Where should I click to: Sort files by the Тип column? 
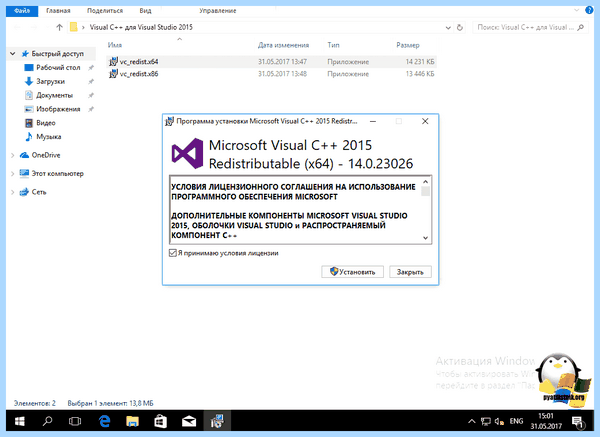point(333,45)
